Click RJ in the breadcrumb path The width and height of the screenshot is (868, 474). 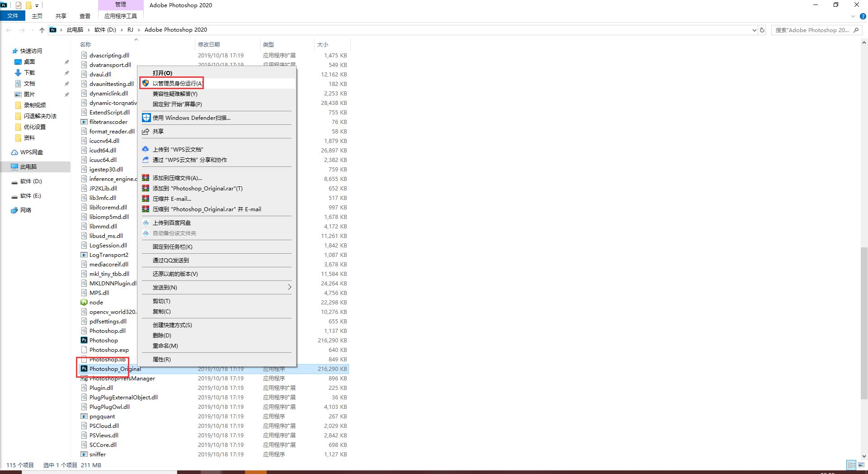[130, 30]
